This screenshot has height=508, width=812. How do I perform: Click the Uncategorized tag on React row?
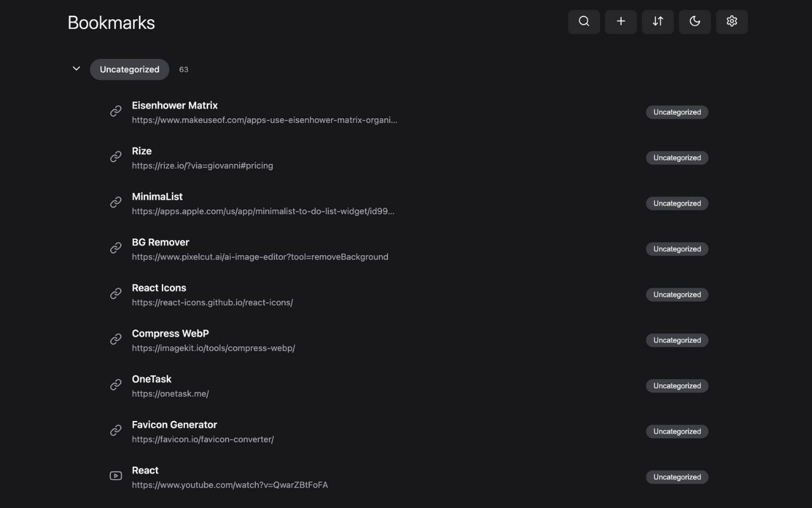[x=677, y=477]
